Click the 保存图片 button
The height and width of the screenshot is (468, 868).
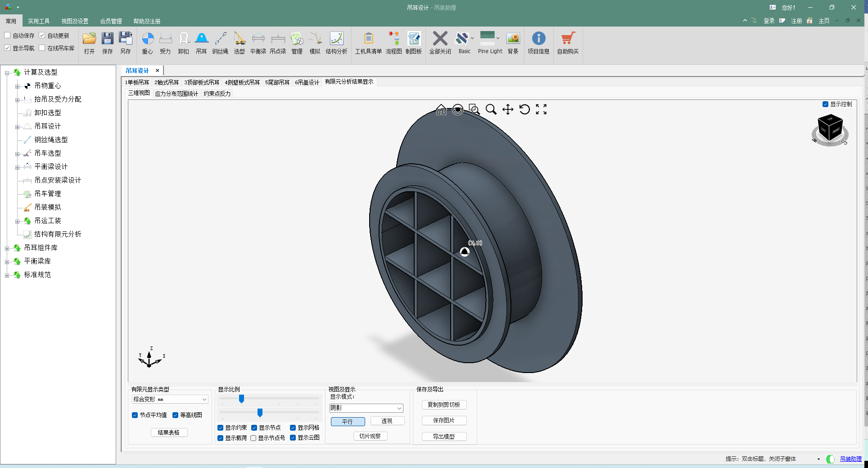coord(444,420)
